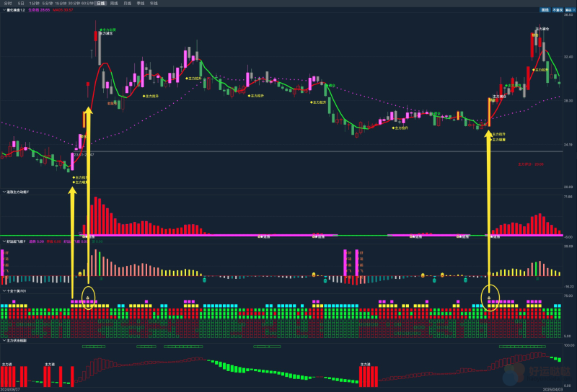
Task: Collapse the 量化操盘 1.2 main indicator chevron
Action: pos(4,10)
